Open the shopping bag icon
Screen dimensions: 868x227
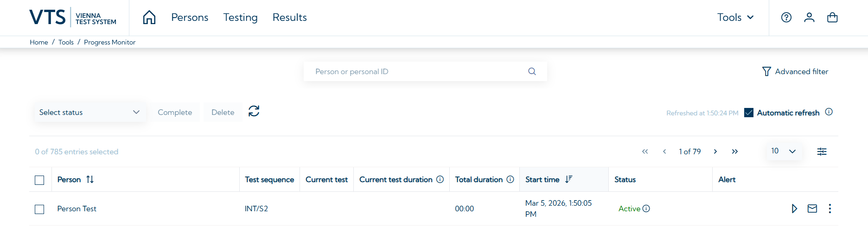click(x=832, y=18)
